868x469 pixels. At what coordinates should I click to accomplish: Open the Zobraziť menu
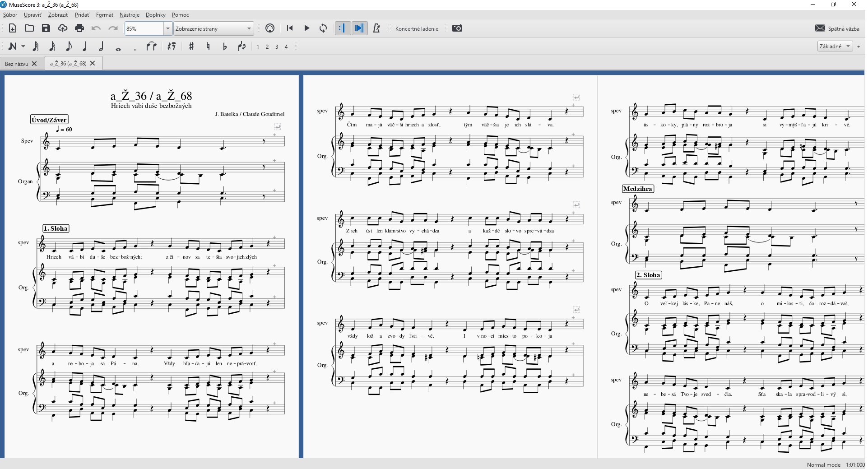coord(58,15)
